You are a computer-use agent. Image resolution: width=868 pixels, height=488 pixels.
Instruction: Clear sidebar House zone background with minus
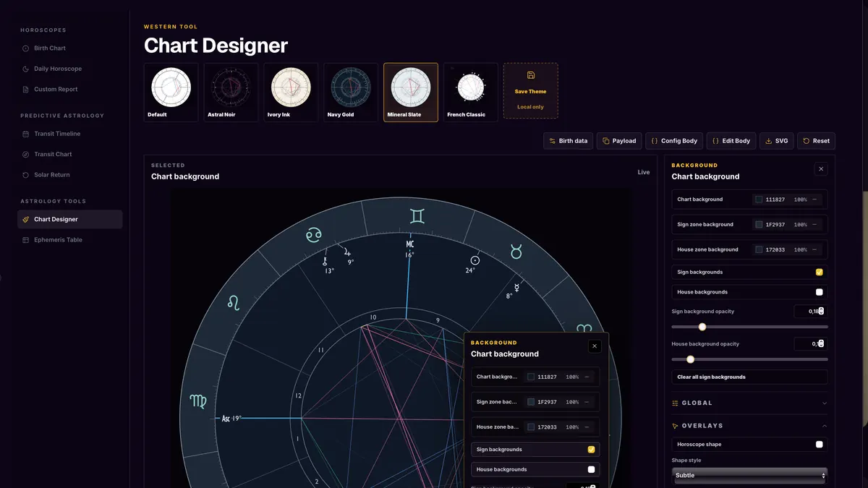coord(814,249)
